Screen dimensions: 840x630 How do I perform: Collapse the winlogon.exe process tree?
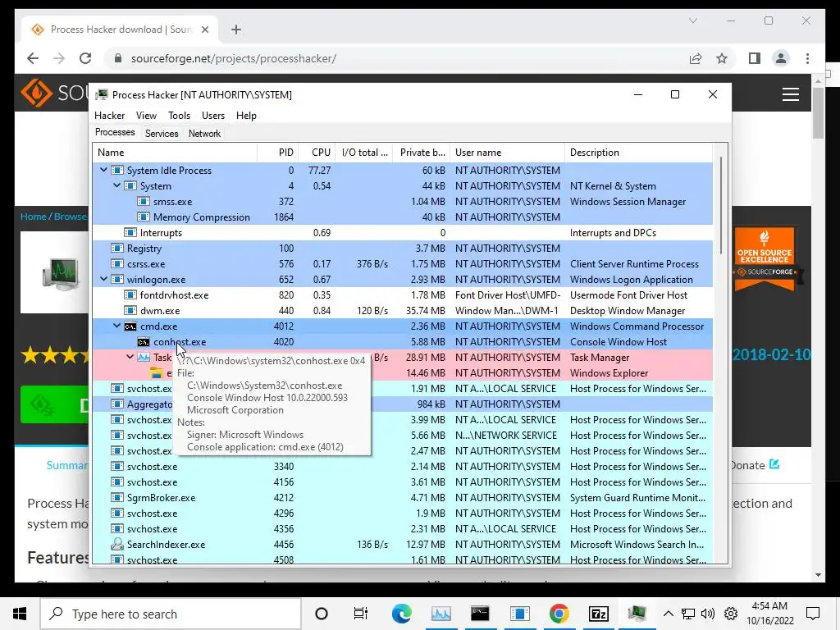click(103, 279)
